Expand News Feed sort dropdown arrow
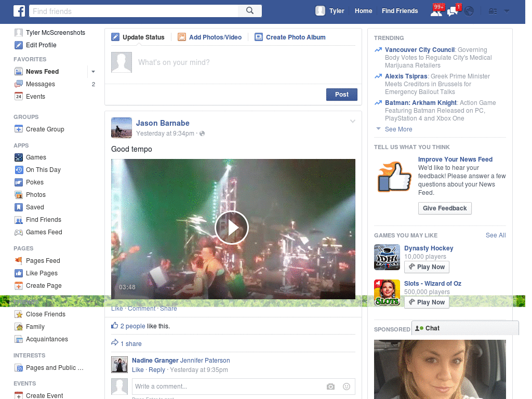The image size is (532, 399). 93,72
